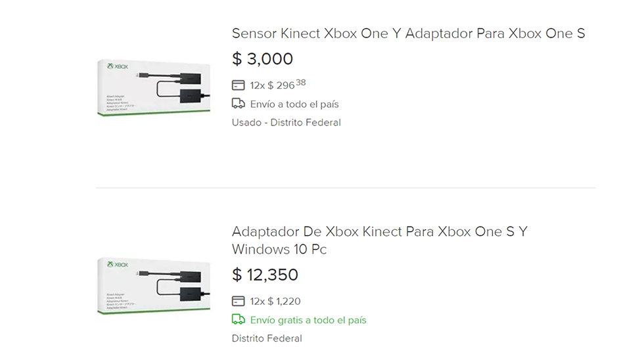The width and height of the screenshot is (644, 362).
Task: Click the card icon beside 12x $ 296
Action: 238,85
